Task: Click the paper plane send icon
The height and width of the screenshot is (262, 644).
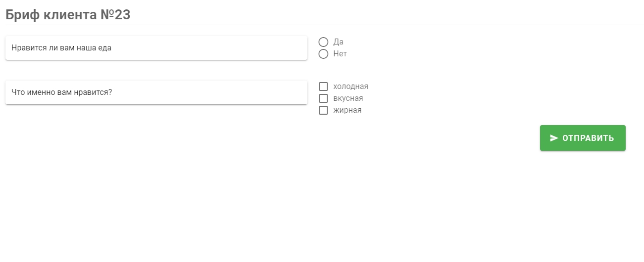Action: point(554,138)
